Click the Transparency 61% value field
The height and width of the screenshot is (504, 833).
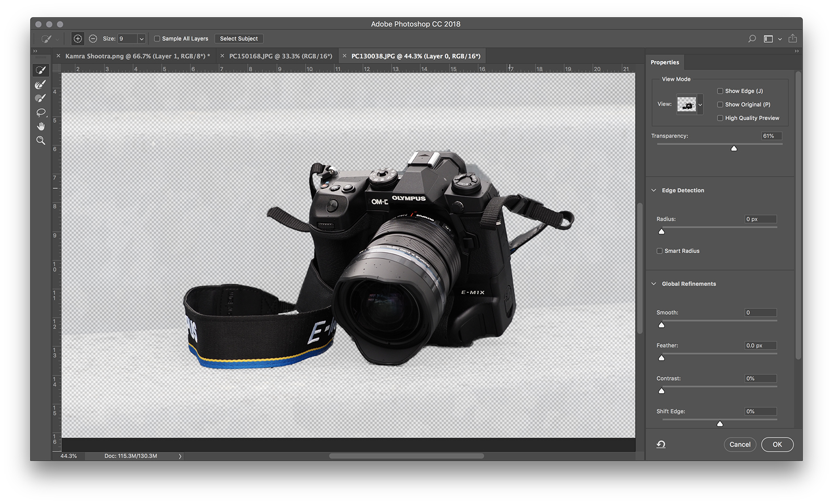point(772,136)
